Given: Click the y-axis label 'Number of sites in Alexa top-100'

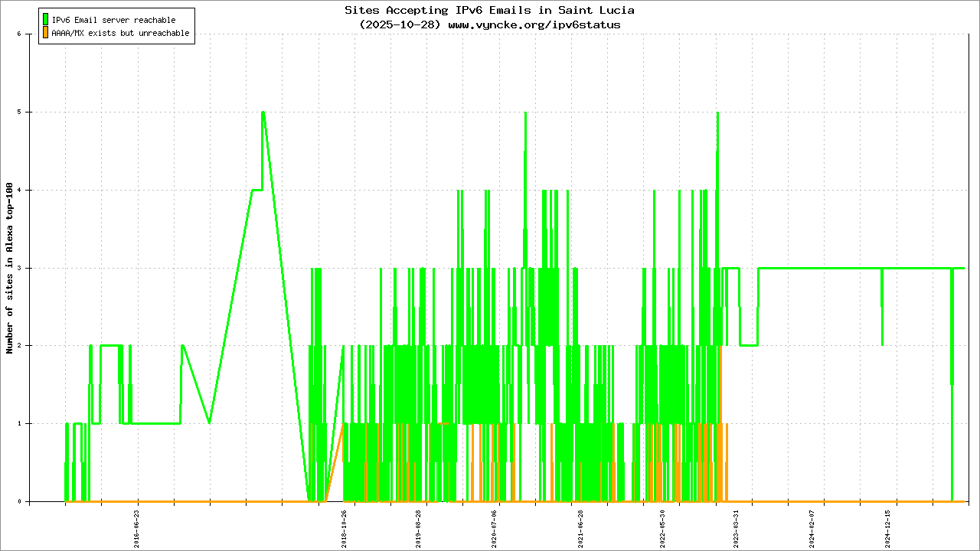Looking at the screenshot, I should point(10,268).
